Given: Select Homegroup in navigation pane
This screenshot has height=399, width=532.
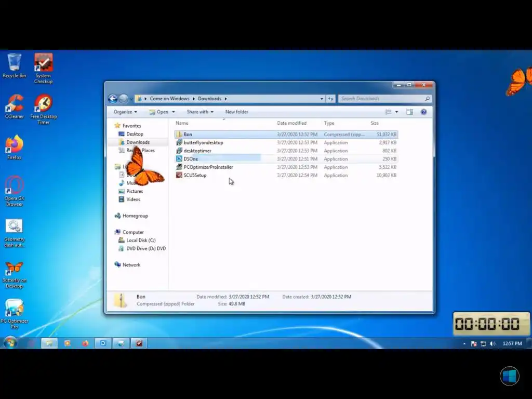Looking at the screenshot, I should coord(131,216).
